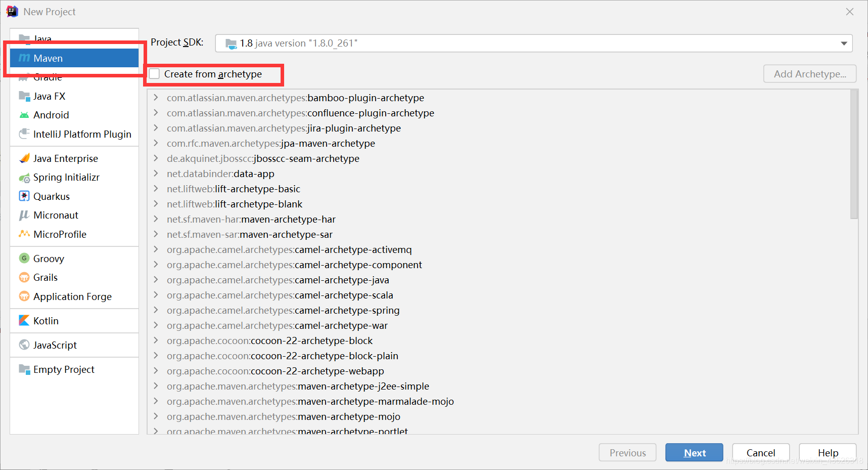Close the New Project dialog
The width and height of the screenshot is (868, 470).
pos(850,12)
